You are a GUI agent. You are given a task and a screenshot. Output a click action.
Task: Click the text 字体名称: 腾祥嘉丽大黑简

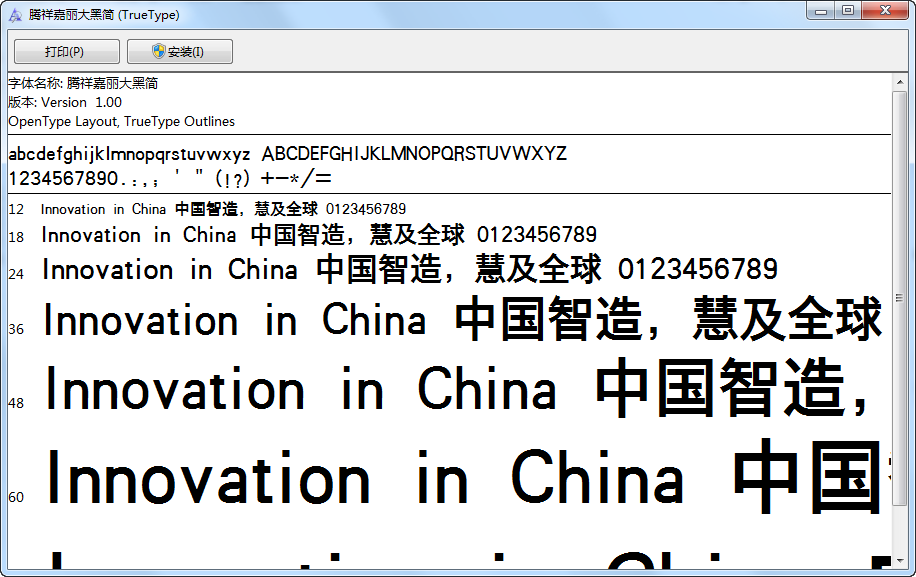coord(83,84)
